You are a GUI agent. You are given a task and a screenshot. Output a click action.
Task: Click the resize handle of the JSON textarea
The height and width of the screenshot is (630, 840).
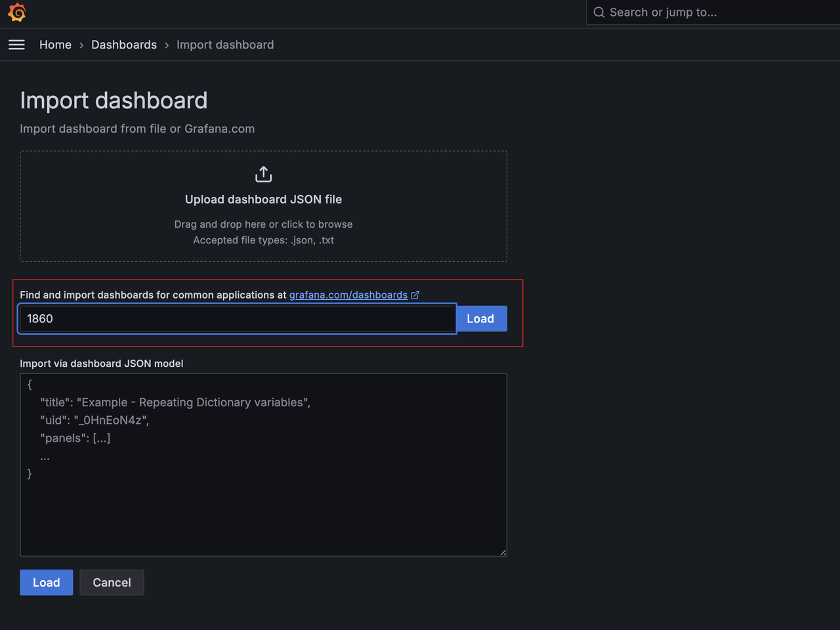pyautogui.click(x=503, y=552)
